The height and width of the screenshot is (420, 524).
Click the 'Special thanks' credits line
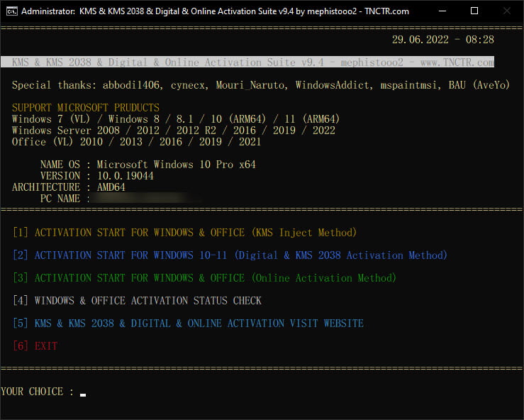tap(261, 85)
